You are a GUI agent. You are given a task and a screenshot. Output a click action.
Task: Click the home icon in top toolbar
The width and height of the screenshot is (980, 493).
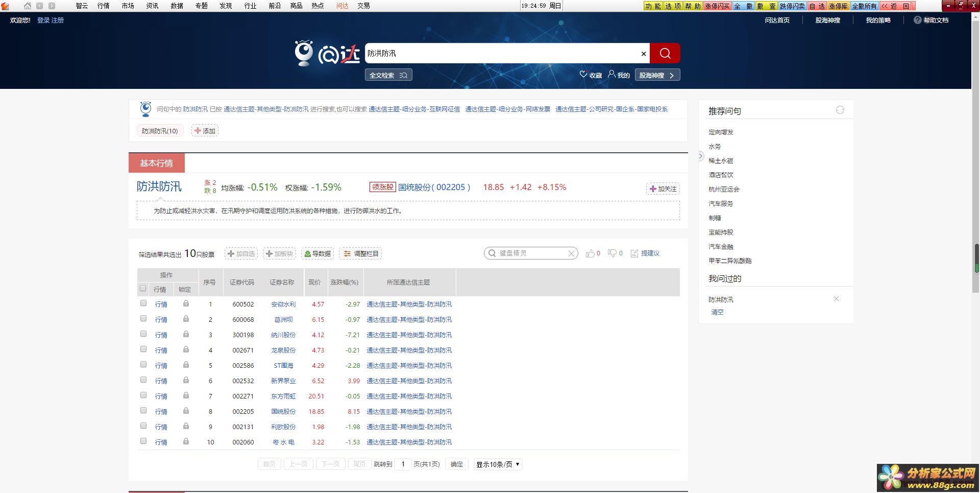tap(28, 6)
